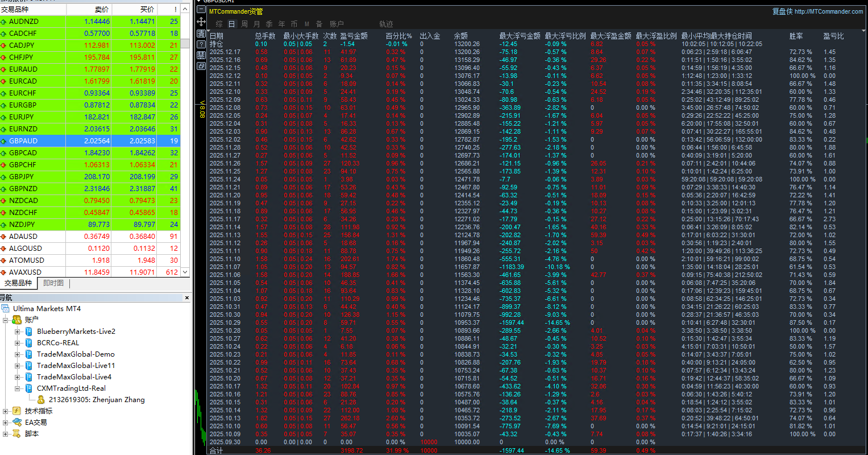
Task: Select the GBPAUD row in market watch
Action: [90, 141]
